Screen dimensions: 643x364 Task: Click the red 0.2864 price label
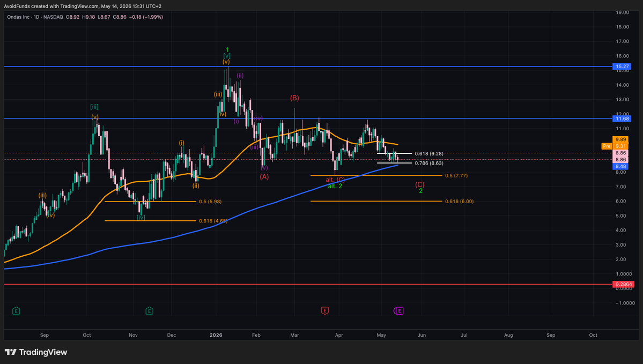623,284
